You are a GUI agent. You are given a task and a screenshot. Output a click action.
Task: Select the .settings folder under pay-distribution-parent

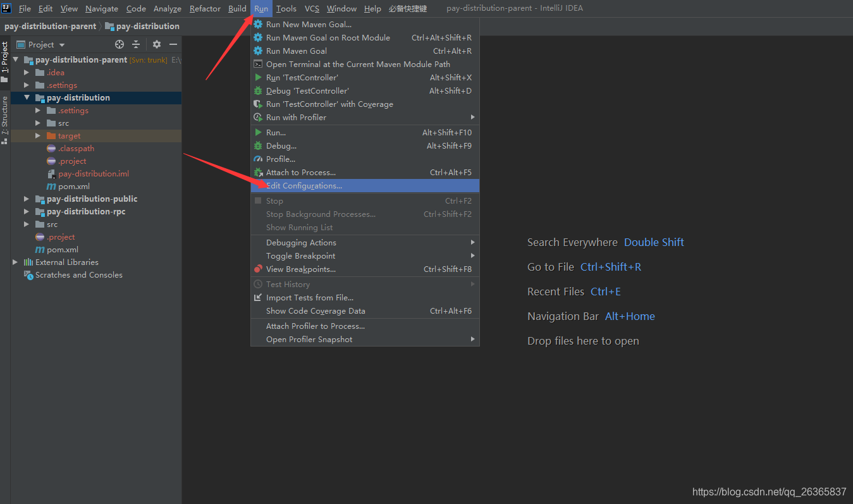(x=62, y=85)
